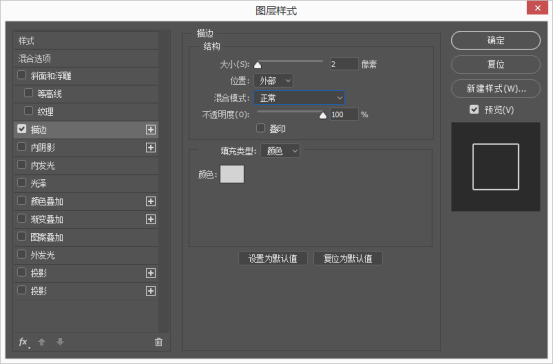Move the effect down with the down arrow
Viewport: 554px width, 364px height.
(60, 342)
